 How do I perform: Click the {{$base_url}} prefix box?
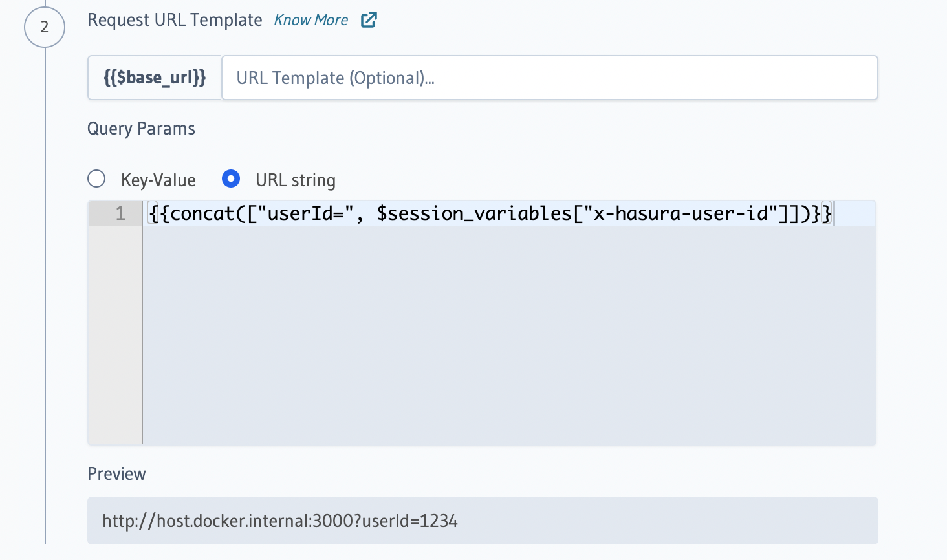155,78
